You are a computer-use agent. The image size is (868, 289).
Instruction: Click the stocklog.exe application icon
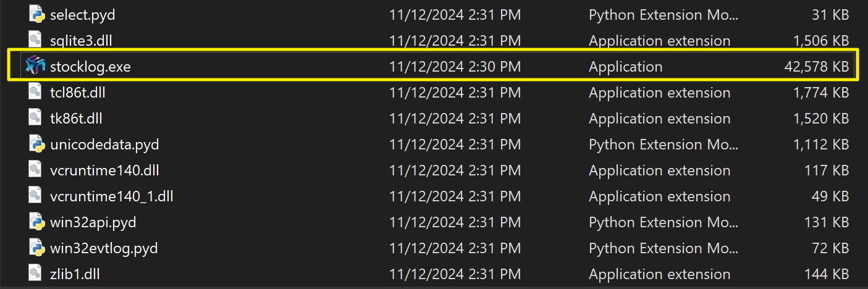(35, 66)
